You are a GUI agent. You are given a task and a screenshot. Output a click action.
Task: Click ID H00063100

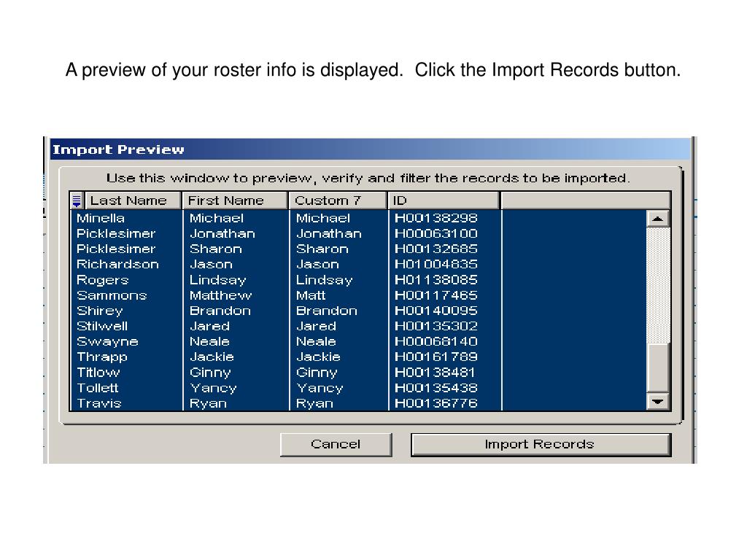click(436, 233)
